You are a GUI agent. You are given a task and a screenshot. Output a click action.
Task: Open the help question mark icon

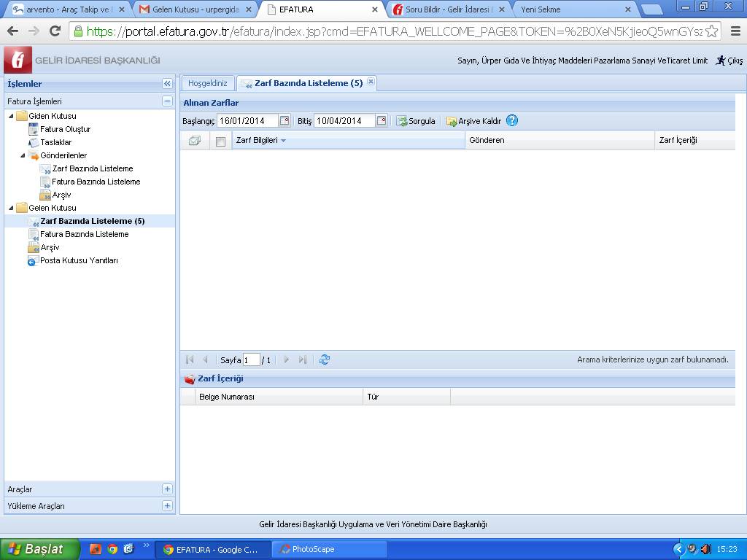tap(512, 121)
